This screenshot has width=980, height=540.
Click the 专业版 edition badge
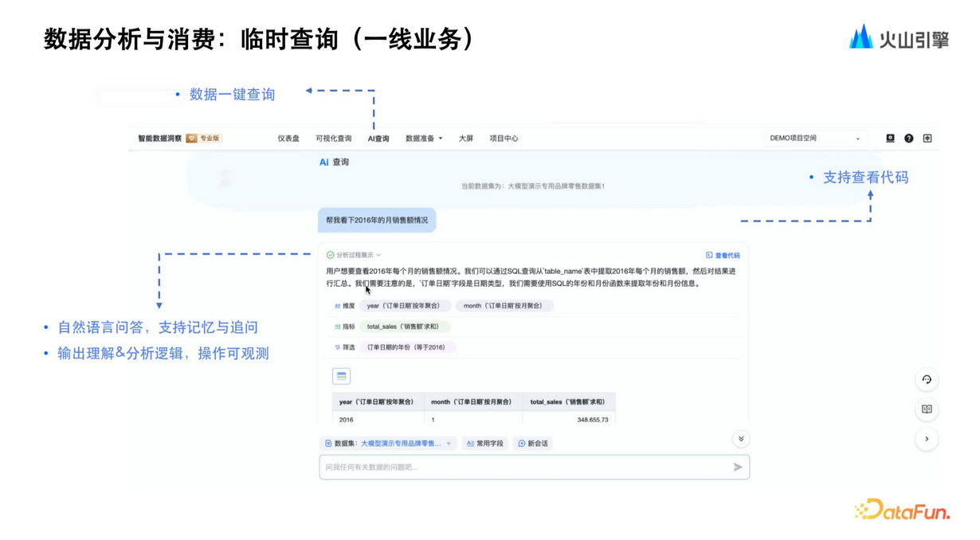point(204,139)
